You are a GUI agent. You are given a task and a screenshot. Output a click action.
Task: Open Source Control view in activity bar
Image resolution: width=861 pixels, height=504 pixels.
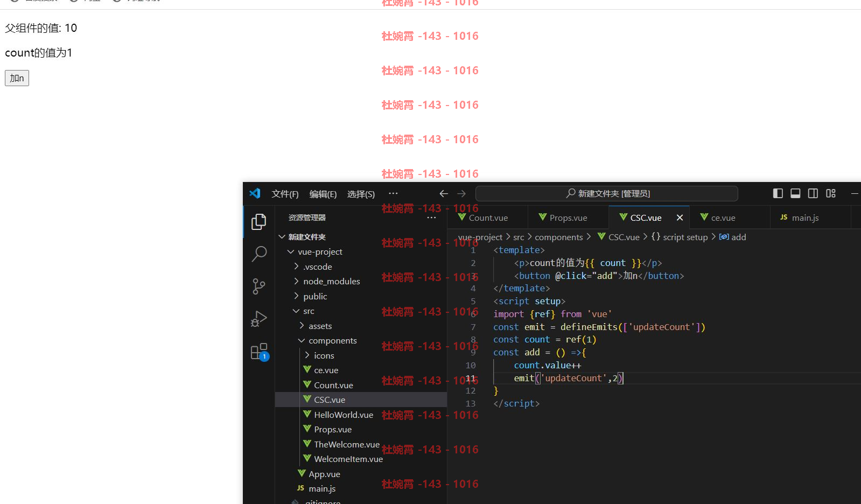click(259, 286)
